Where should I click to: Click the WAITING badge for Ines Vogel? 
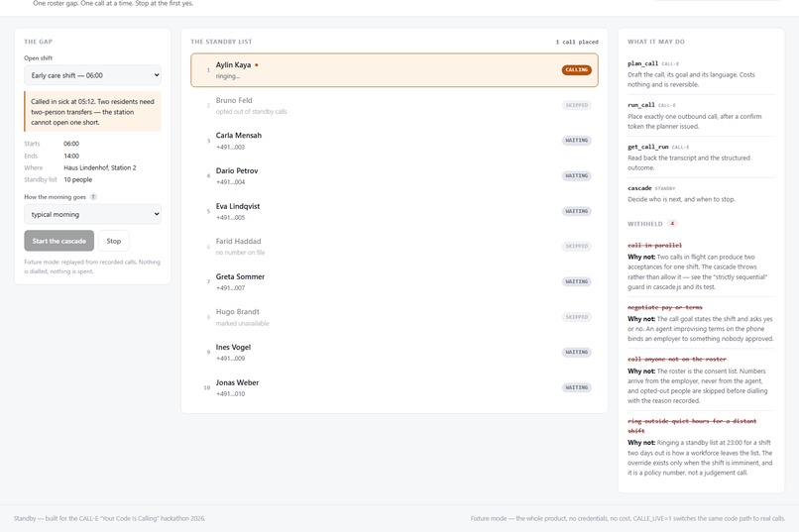point(577,353)
